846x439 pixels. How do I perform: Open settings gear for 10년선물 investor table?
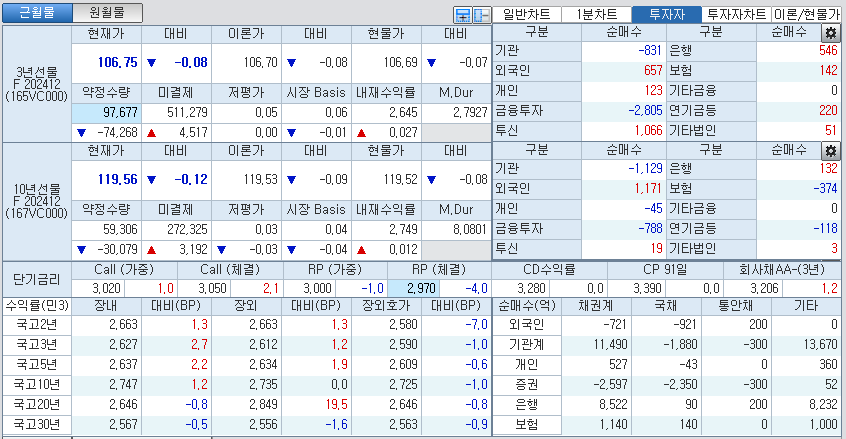(830, 150)
